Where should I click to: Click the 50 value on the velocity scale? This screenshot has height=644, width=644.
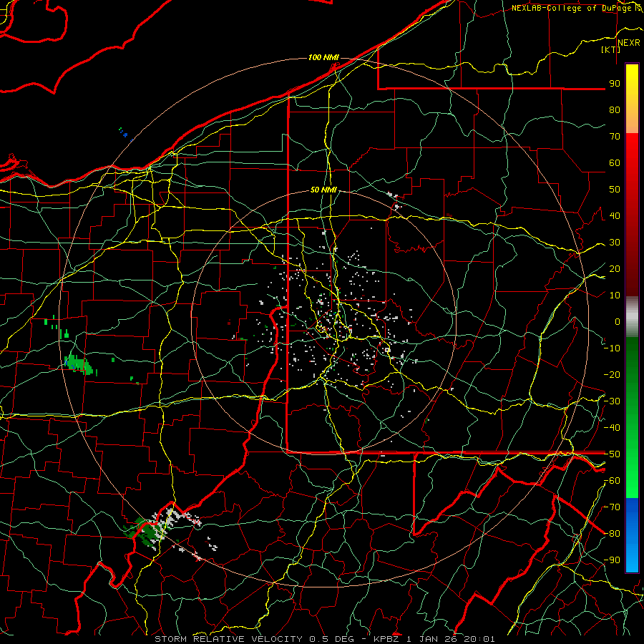coord(615,190)
